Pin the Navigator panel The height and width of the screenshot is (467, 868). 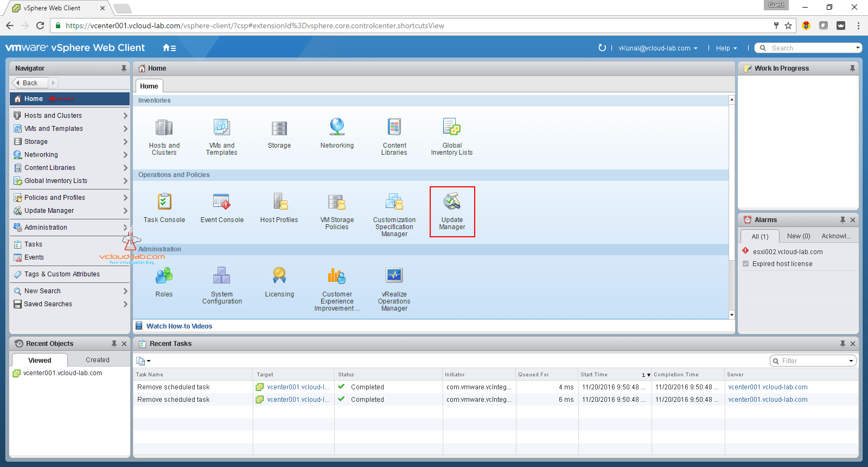tap(124, 68)
